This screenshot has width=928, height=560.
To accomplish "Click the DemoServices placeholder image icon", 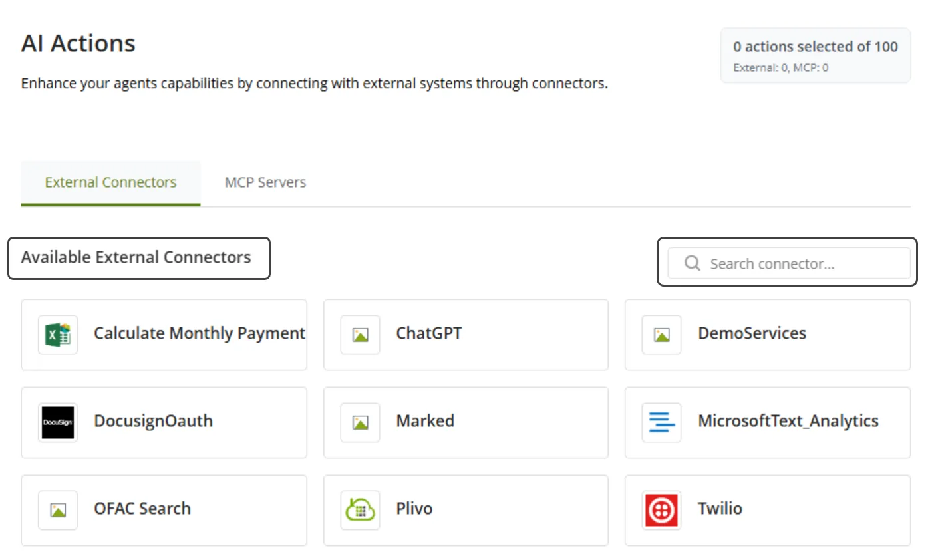I will point(661,335).
